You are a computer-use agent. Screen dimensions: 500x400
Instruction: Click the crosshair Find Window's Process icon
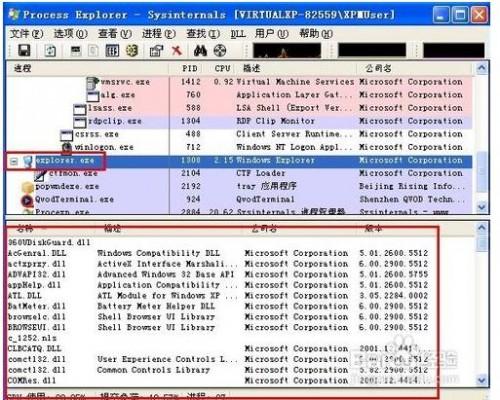click(220, 51)
